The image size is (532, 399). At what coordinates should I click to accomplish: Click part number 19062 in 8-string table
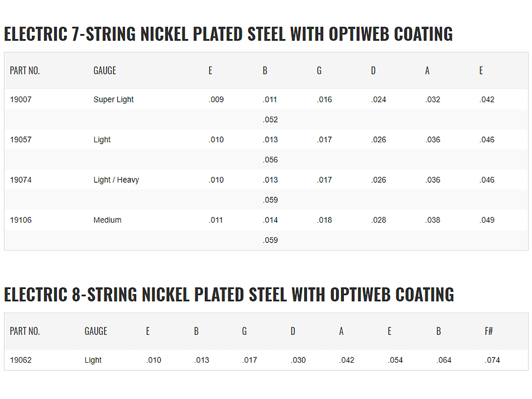point(21,360)
